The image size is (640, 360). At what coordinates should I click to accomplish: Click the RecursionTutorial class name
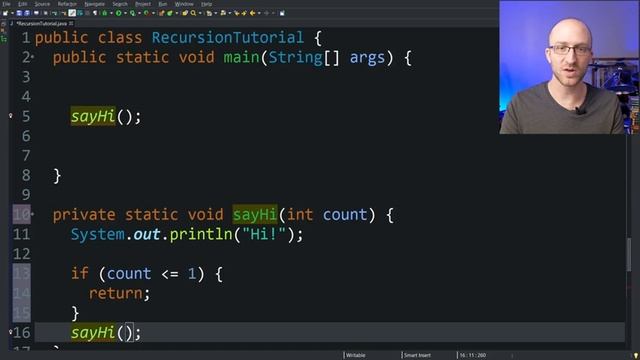point(228,38)
